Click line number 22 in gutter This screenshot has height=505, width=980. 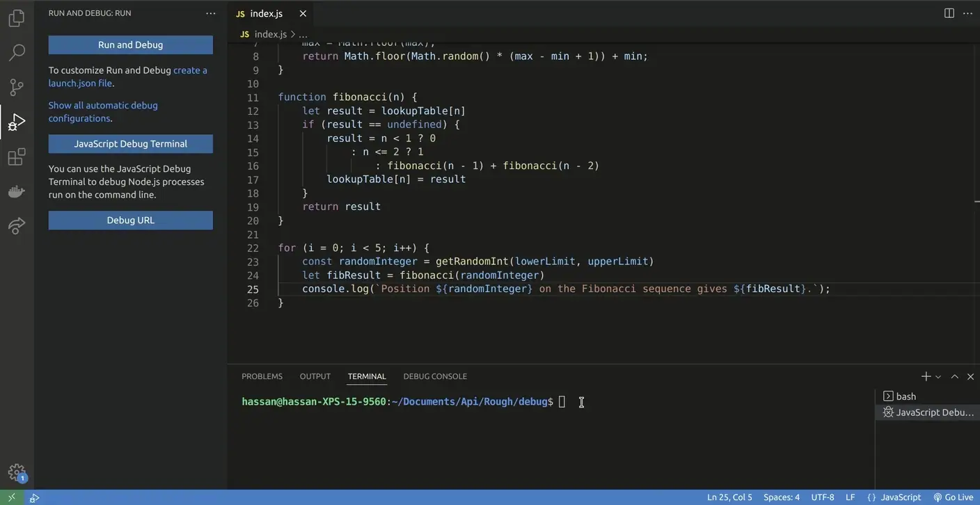point(253,248)
